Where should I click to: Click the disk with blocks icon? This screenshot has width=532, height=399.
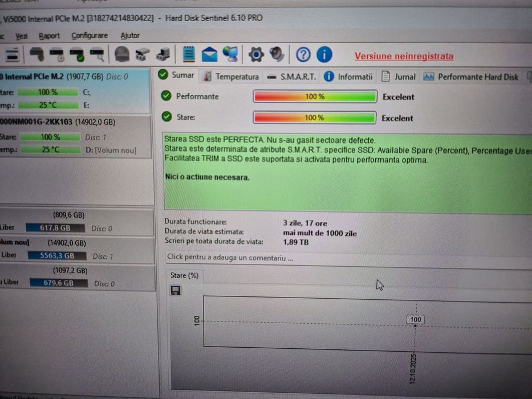pyautogui.click(x=143, y=54)
